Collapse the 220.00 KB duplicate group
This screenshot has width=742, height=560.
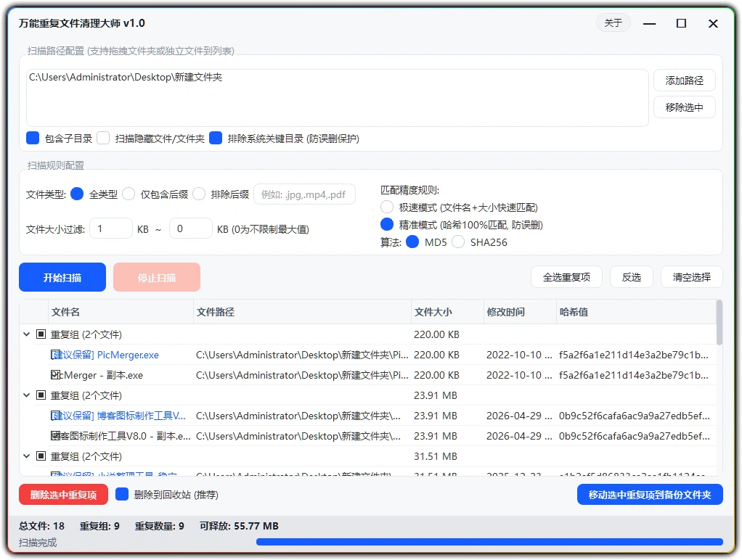[27, 334]
